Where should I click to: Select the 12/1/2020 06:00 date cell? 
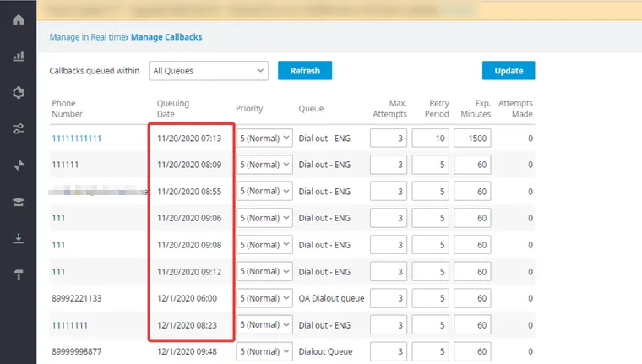188,298
